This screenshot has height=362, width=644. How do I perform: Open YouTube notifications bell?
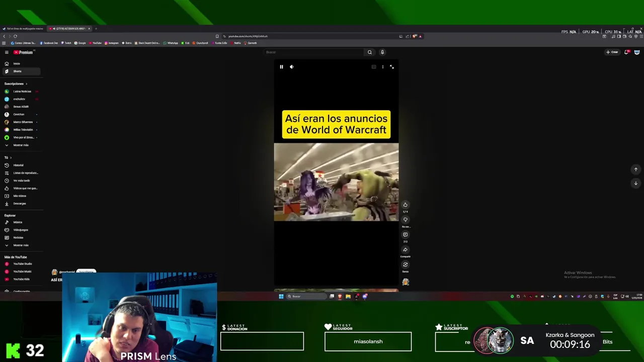tap(626, 52)
